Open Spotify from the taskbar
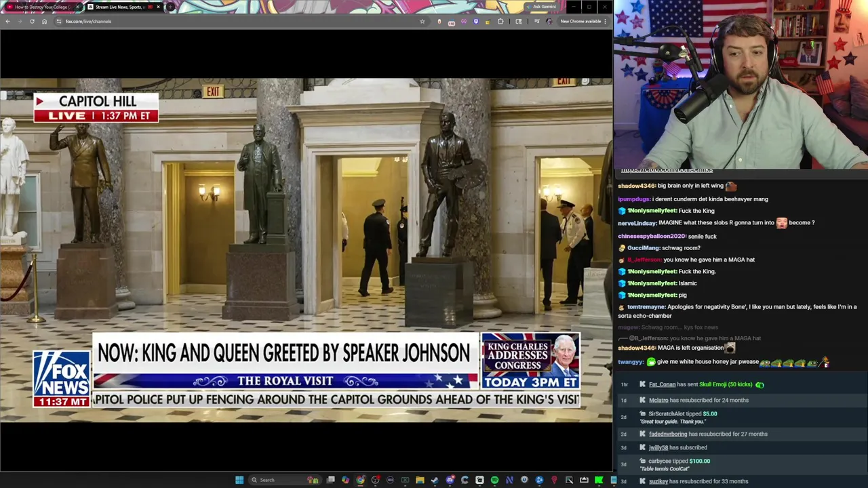 click(494, 480)
